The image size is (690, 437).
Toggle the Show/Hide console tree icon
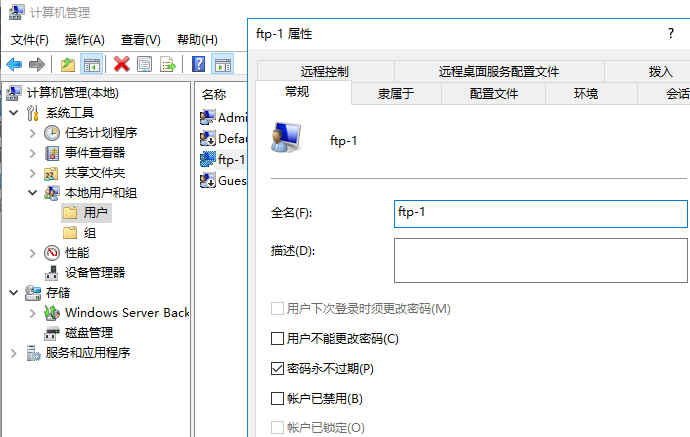92,65
